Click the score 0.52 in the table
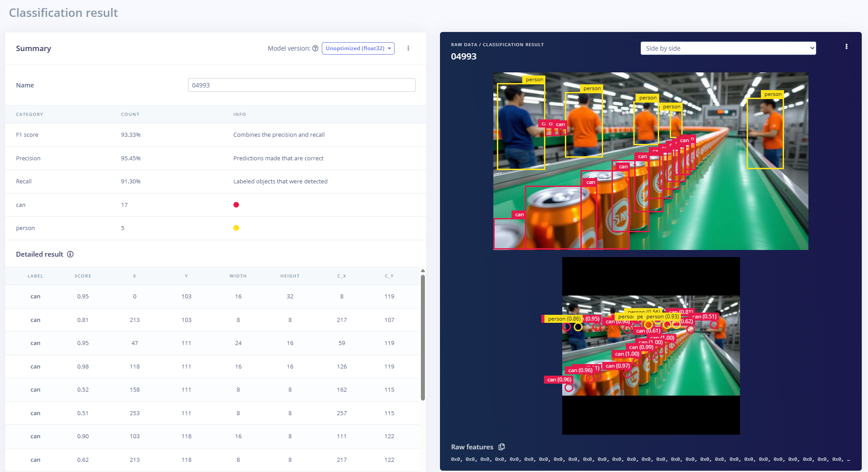 point(83,390)
